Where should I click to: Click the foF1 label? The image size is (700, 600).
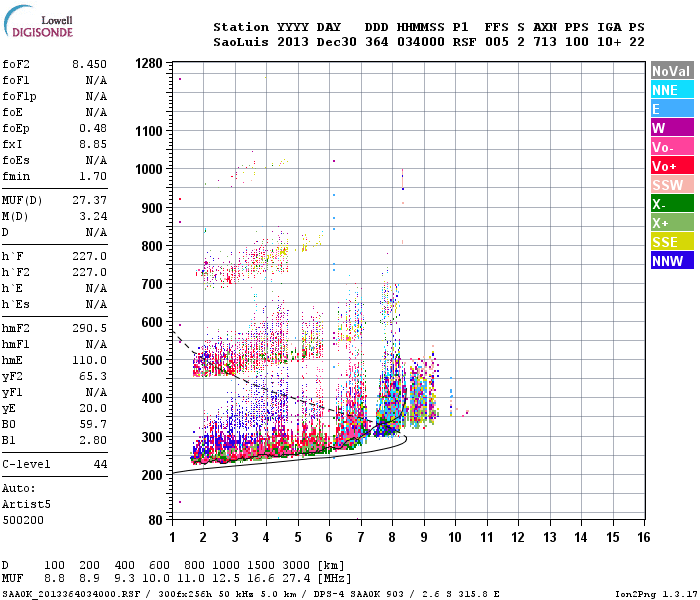16,80
